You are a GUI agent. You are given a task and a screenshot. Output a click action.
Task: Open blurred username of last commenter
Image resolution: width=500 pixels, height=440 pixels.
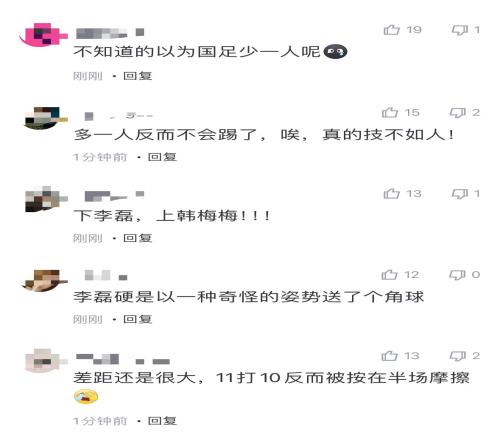pos(123,359)
